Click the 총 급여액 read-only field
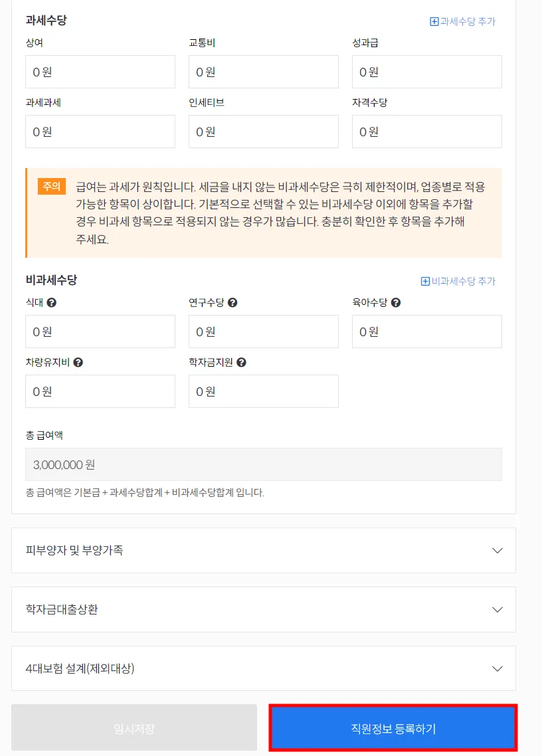 [x=264, y=464]
